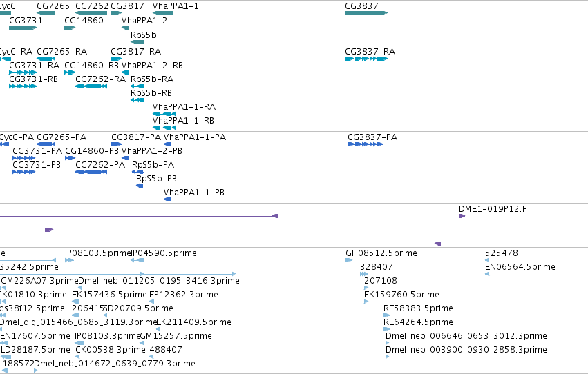Select the RE58383.5prime EST
588x374 pixels.
click(x=387, y=315)
